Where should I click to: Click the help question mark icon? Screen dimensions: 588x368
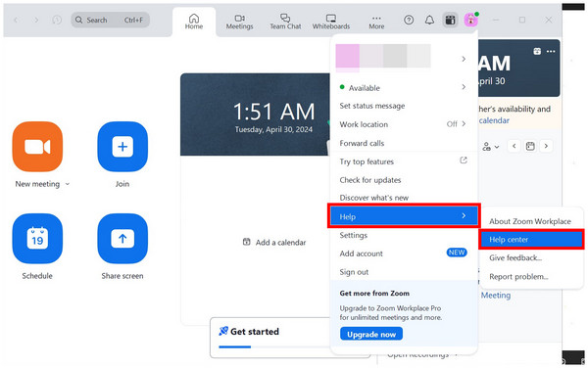tap(409, 20)
